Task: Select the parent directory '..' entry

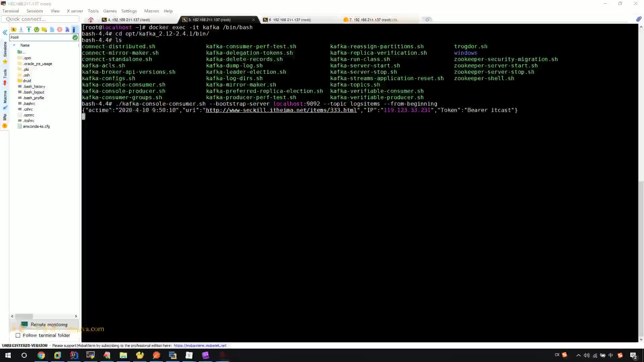Action: (x=22, y=52)
